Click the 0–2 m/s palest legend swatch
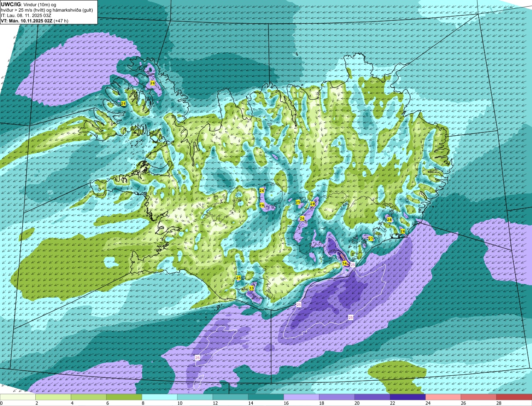This screenshot has width=532, height=406. [18, 397]
